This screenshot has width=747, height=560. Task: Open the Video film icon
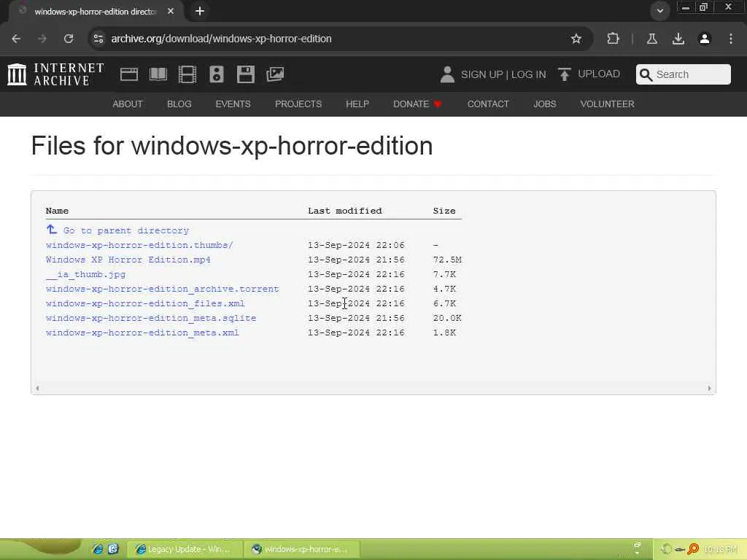(187, 74)
